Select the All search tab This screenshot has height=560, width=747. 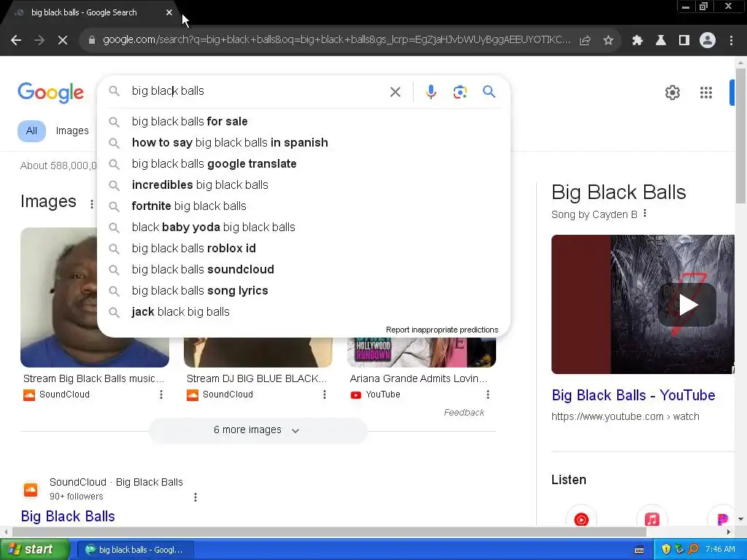31,131
